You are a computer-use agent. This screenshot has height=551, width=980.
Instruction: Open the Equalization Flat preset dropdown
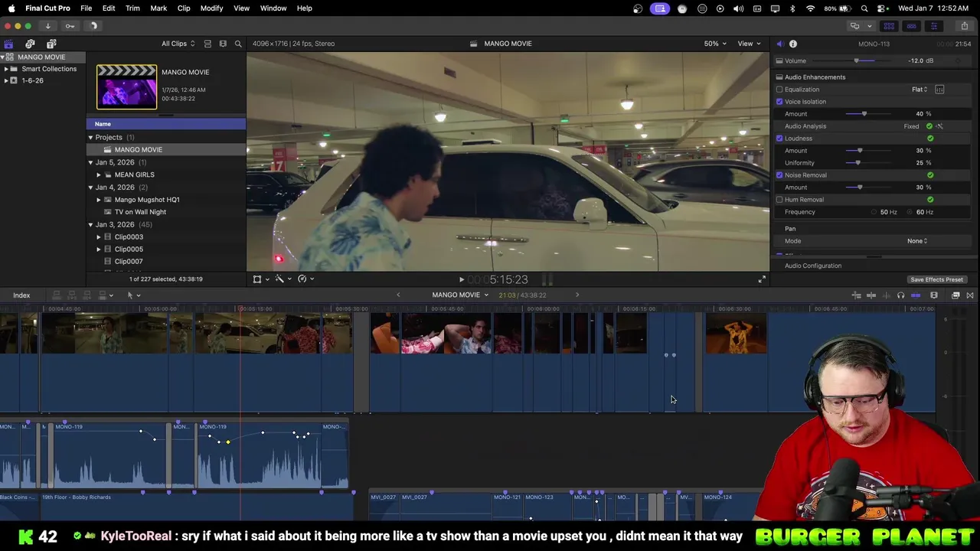[920, 90]
